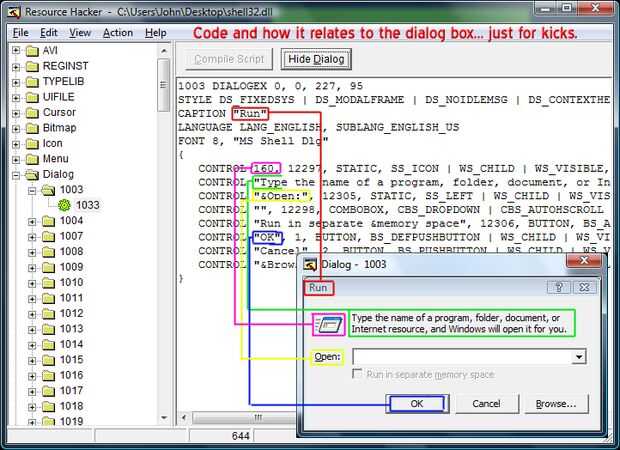Select the 1004 folder icon
The height and width of the screenshot is (450, 620).
tap(48, 221)
